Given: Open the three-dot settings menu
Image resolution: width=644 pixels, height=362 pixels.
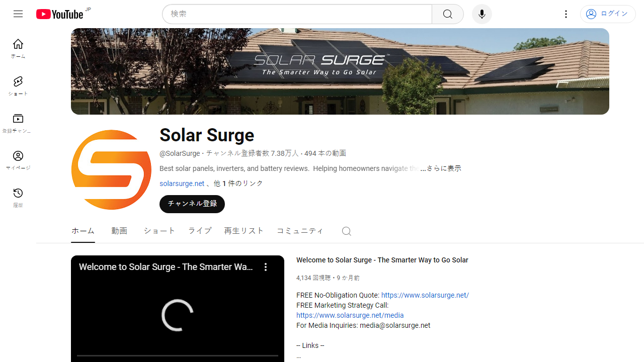Looking at the screenshot, I should (x=566, y=14).
